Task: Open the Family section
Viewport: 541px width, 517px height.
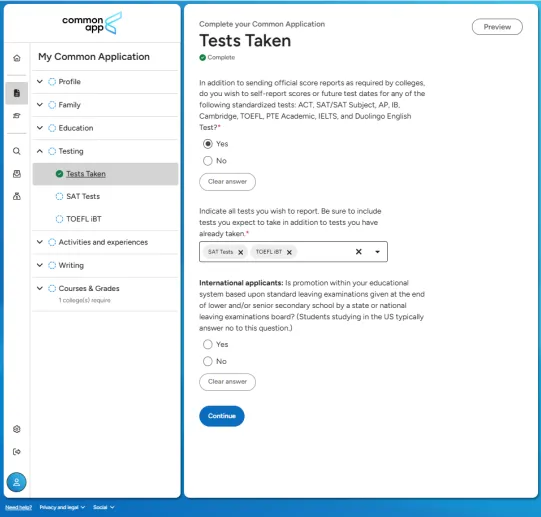Action: pos(69,105)
